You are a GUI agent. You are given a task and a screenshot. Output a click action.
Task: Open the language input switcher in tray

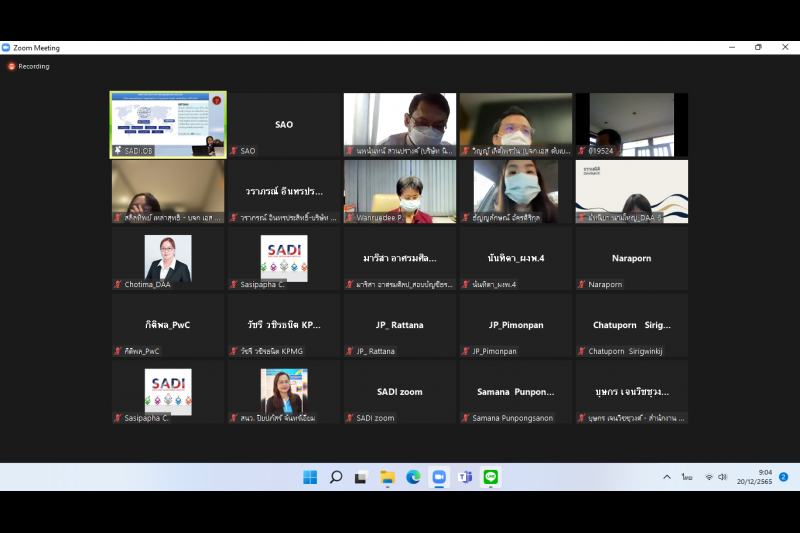(x=687, y=477)
